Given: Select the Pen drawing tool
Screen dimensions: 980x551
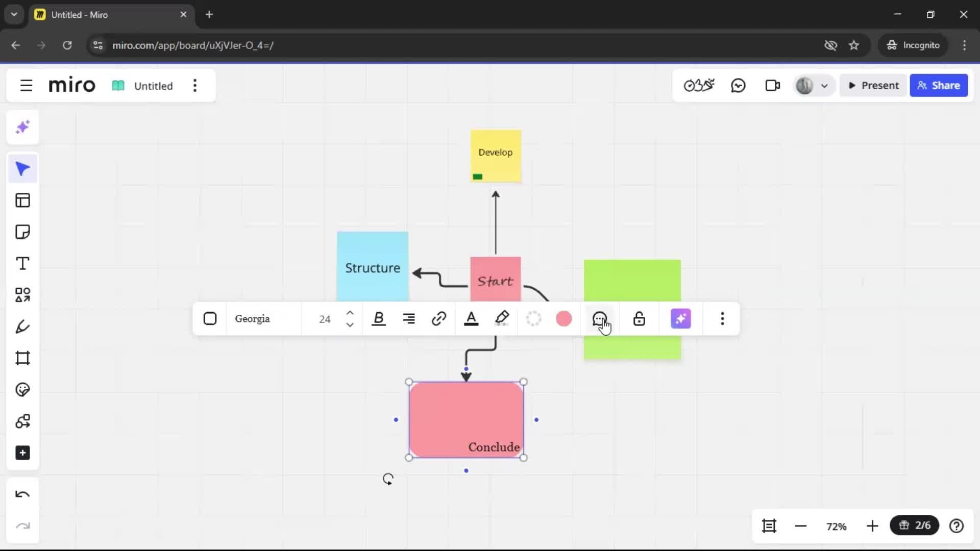Looking at the screenshot, I should coord(22,327).
